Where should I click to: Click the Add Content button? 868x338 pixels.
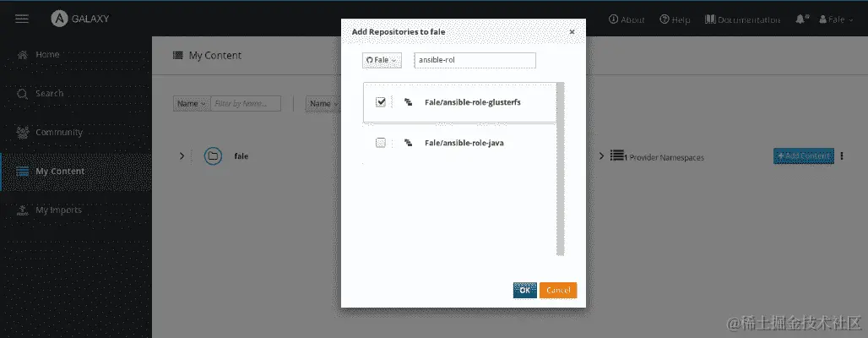[x=803, y=155]
